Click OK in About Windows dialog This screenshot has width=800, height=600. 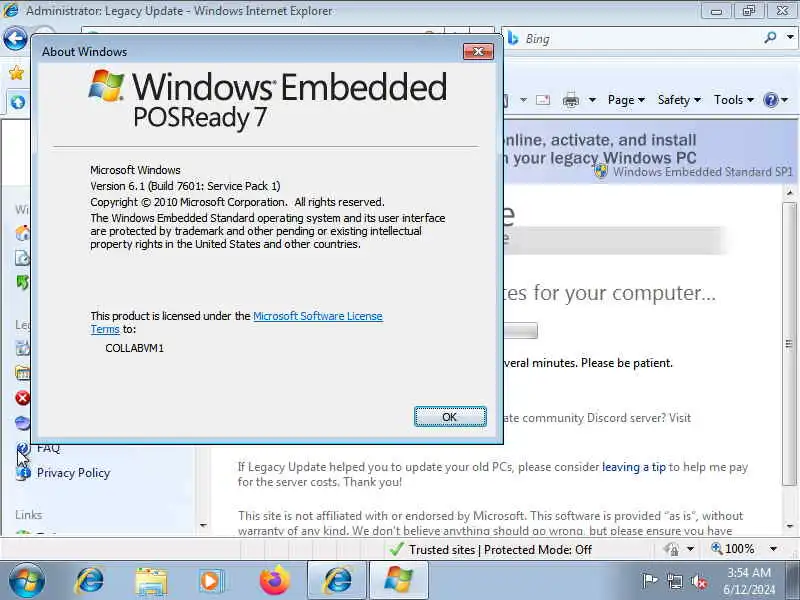click(450, 417)
